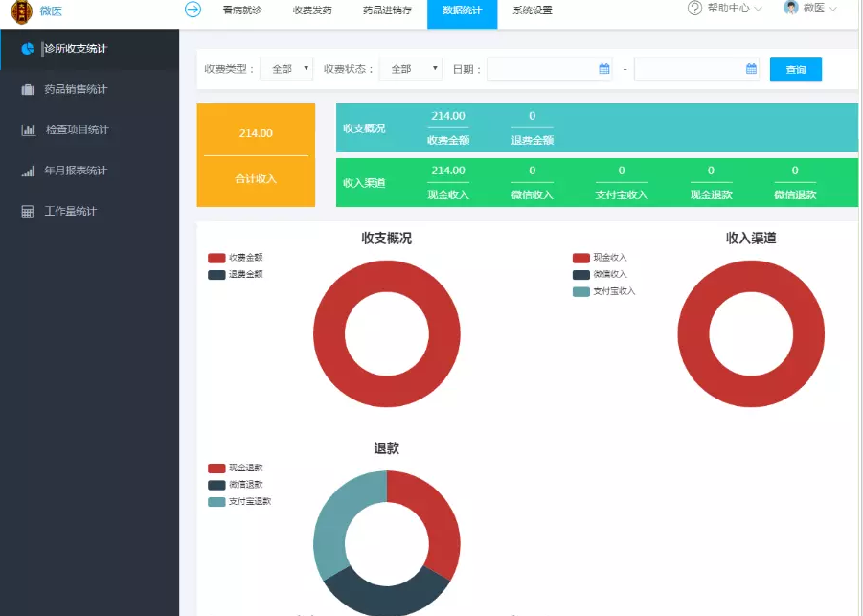This screenshot has width=863, height=616.
Task: Click the pie chart icon beside 诊所收支统计
Action: pyautogui.click(x=28, y=49)
